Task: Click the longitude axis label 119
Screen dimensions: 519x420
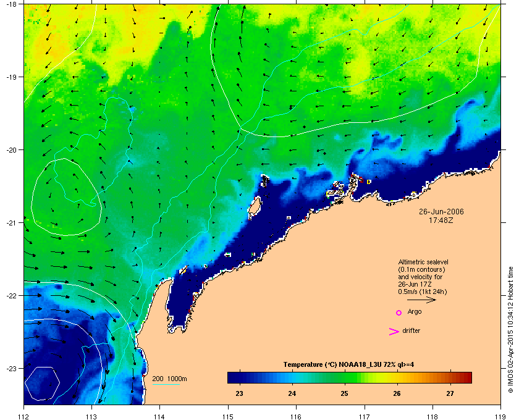Action: 500,417
